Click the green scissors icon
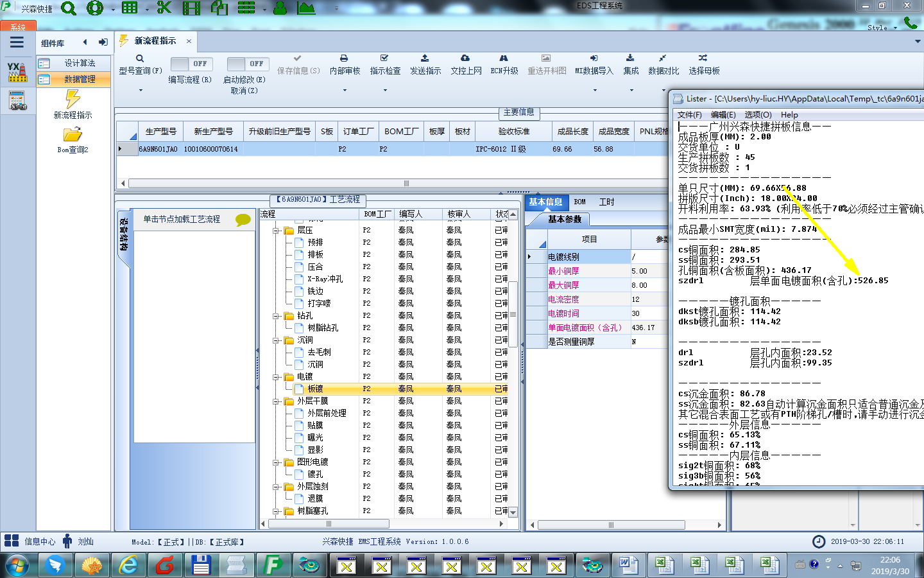The image size is (924, 578). 164,8
